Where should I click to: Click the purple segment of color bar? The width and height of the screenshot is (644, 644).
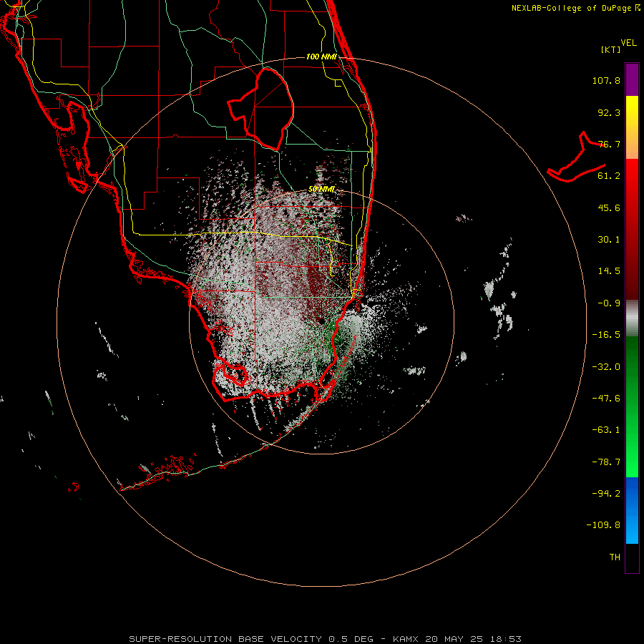[x=632, y=80]
